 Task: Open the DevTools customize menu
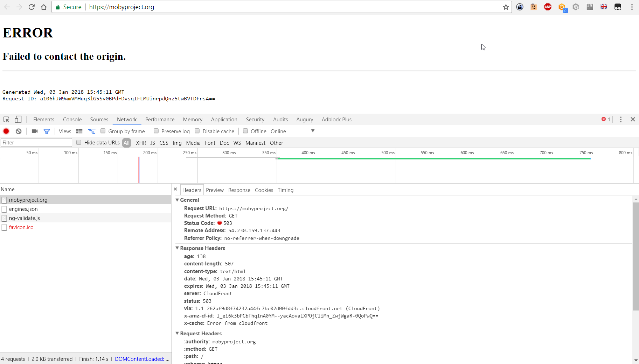point(621,119)
